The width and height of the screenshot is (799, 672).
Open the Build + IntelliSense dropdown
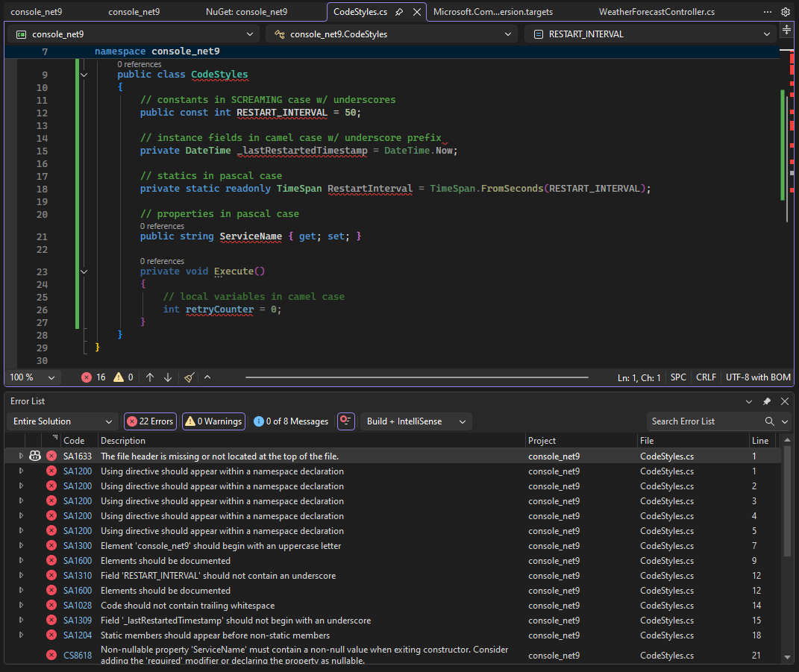pyautogui.click(x=416, y=421)
